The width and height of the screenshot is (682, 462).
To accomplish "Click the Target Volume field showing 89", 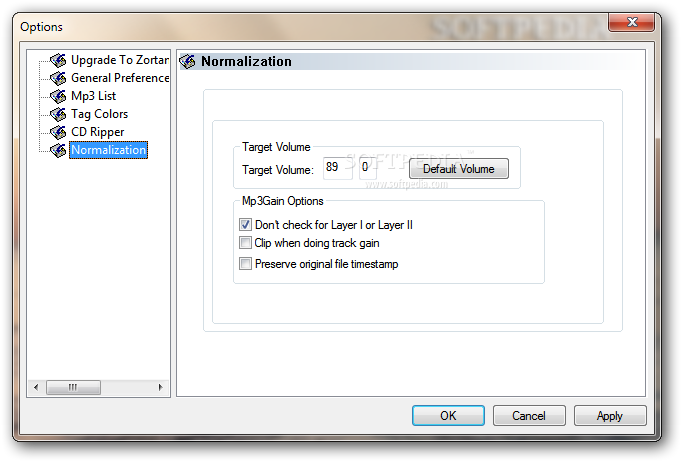I will [x=338, y=168].
